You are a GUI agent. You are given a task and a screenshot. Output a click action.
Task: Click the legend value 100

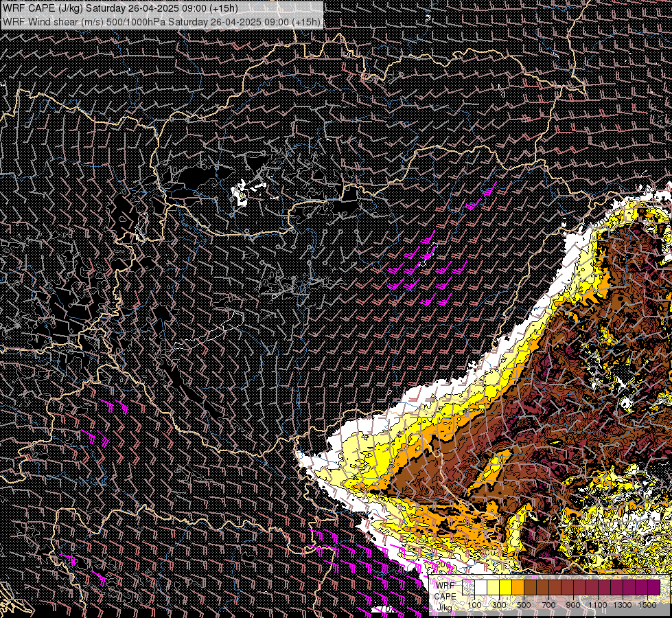[x=474, y=605]
